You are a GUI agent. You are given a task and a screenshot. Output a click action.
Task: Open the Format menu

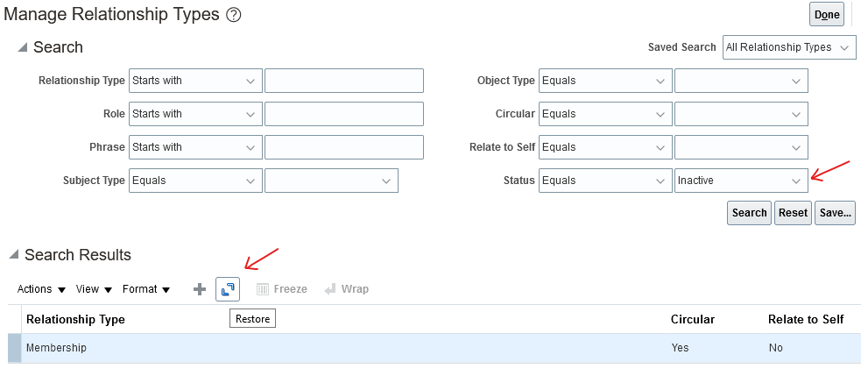(x=145, y=289)
